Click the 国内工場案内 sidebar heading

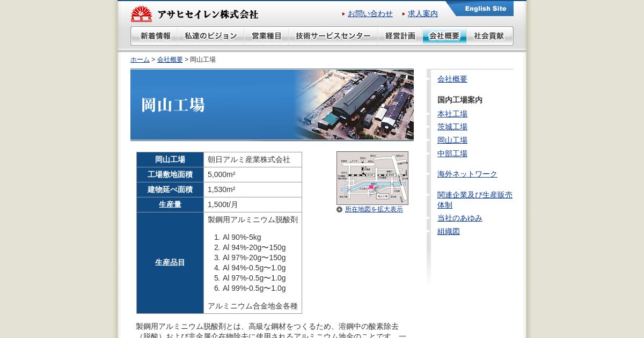pyautogui.click(x=460, y=100)
